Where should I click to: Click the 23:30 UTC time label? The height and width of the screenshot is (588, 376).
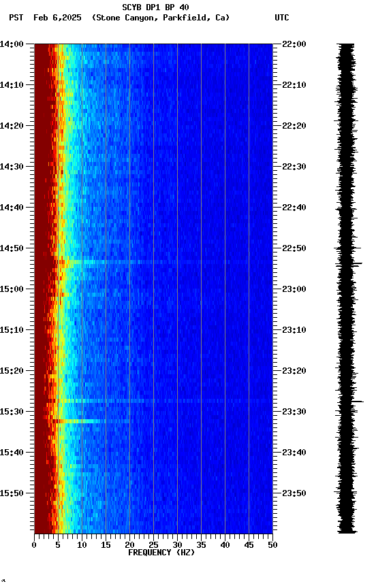click(x=294, y=412)
